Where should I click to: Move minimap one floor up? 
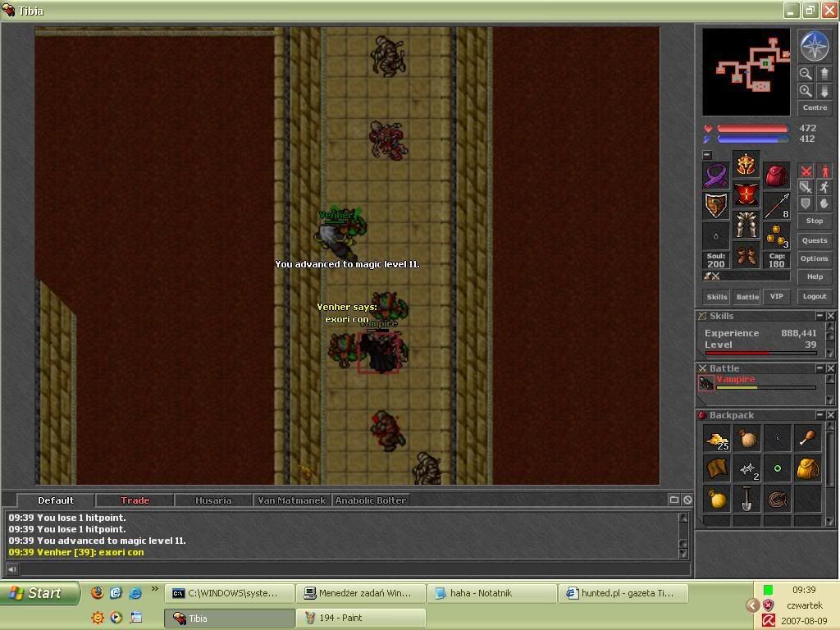click(x=824, y=73)
